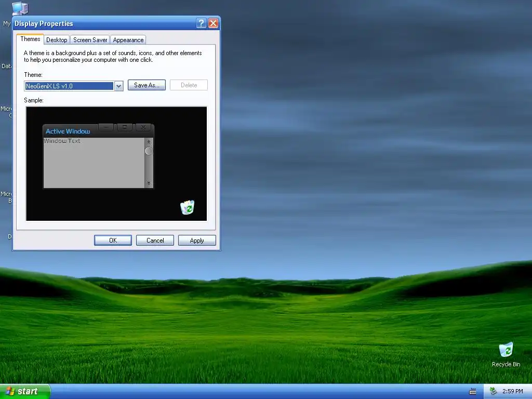Screen dimensions: 532x399
Task: Click the help question mark button
Action: click(201, 23)
